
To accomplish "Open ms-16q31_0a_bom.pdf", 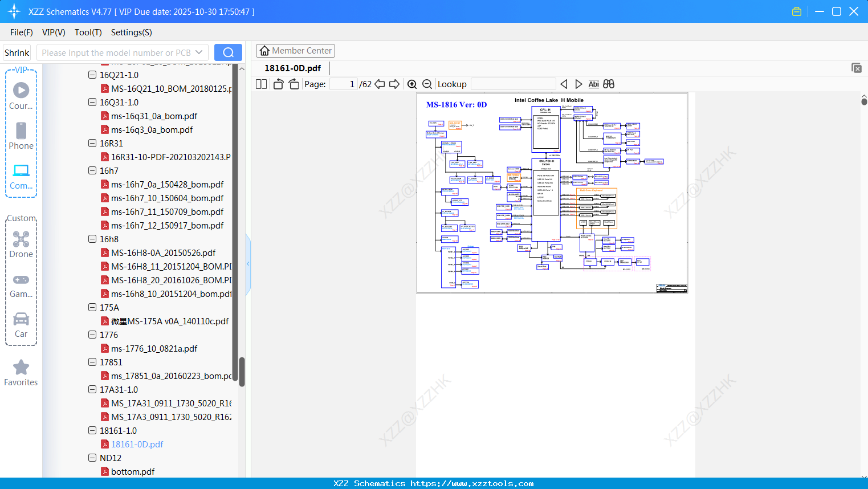I will (154, 116).
